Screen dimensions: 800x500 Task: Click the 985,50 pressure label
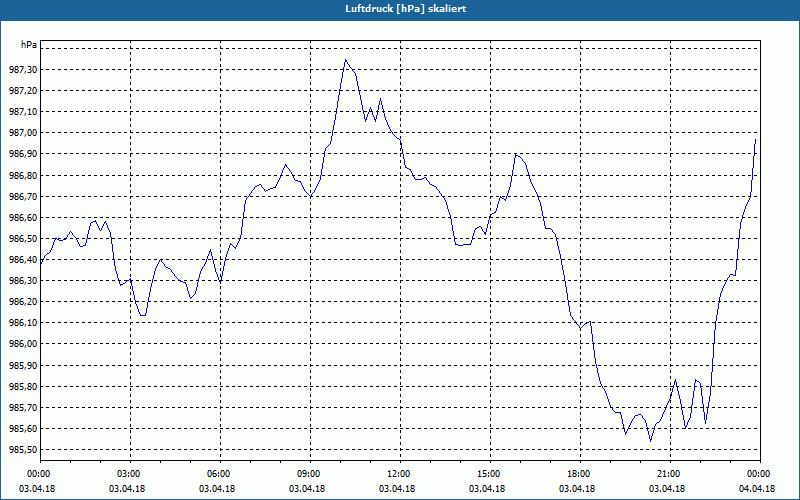[x=23, y=449]
